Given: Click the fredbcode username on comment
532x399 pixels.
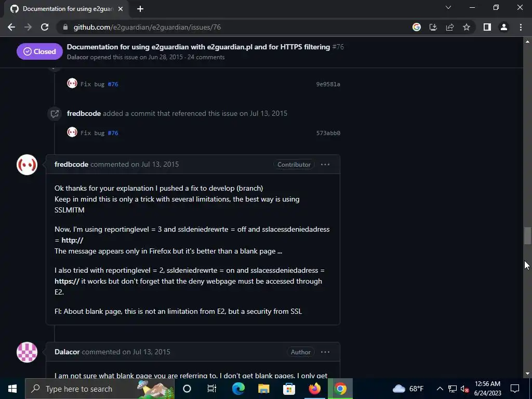Looking at the screenshot, I should coord(71,165).
